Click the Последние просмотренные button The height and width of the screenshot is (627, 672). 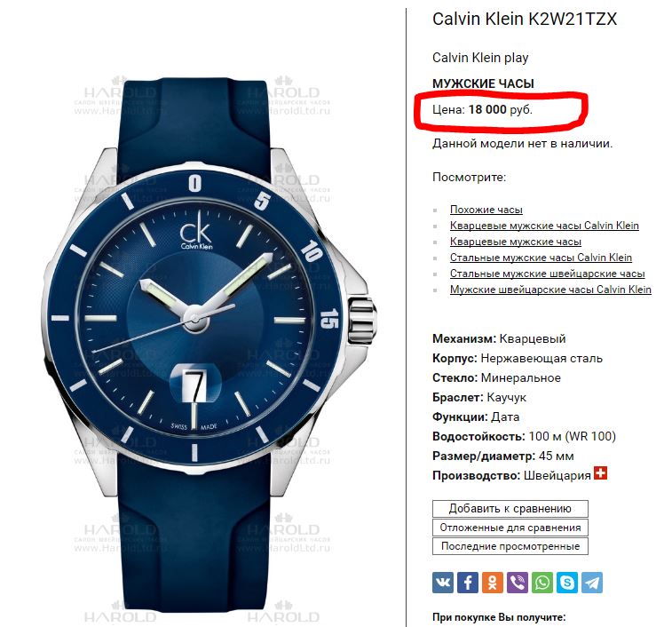(510, 546)
